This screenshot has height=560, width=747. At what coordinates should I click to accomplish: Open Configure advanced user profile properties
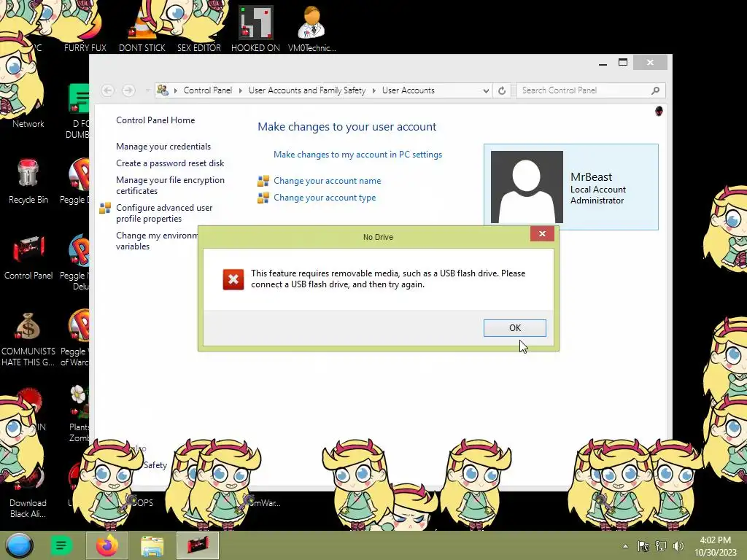(164, 213)
